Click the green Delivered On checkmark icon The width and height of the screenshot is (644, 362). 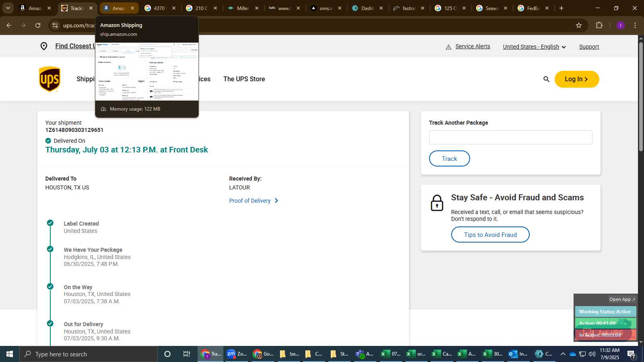(x=48, y=141)
